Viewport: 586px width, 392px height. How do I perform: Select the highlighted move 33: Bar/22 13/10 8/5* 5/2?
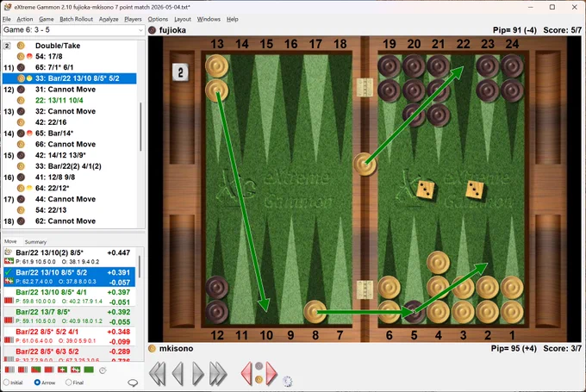pyautogui.click(x=70, y=78)
